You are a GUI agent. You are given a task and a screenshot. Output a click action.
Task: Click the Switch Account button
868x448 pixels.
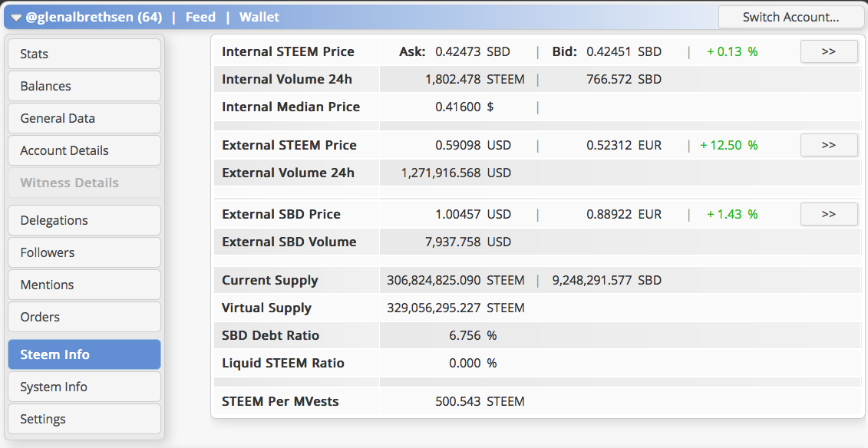tap(790, 17)
